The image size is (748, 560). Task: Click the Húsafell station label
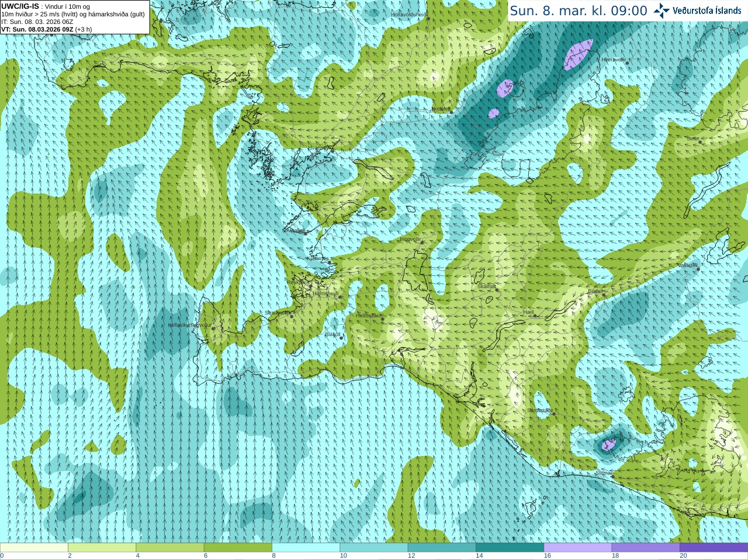pos(441,109)
